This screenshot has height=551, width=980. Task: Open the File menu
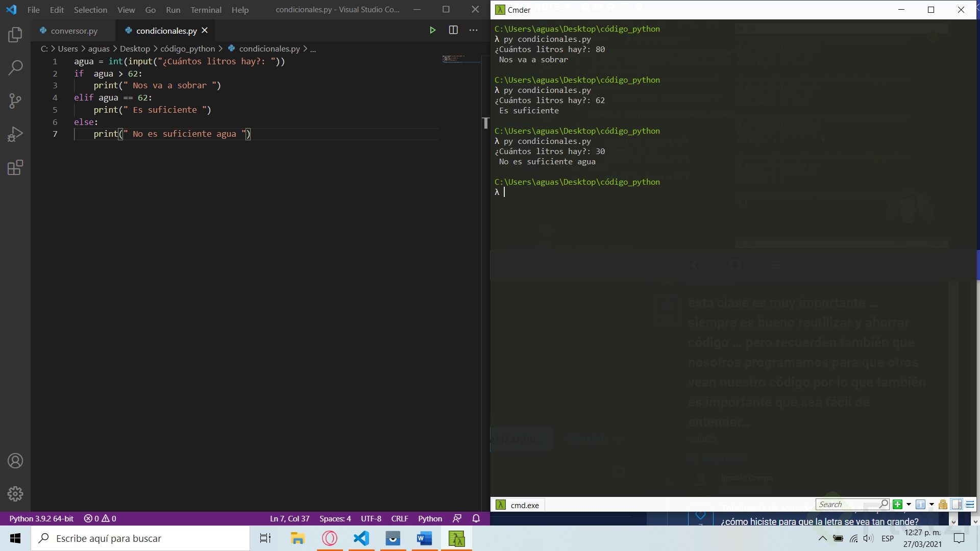(x=34, y=10)
